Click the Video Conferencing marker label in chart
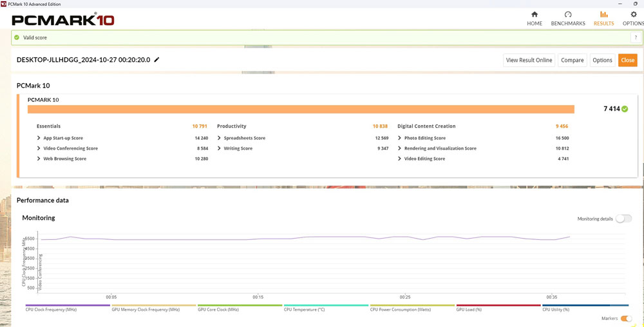The width and height of the screenshot is (644, 327). 41,271
